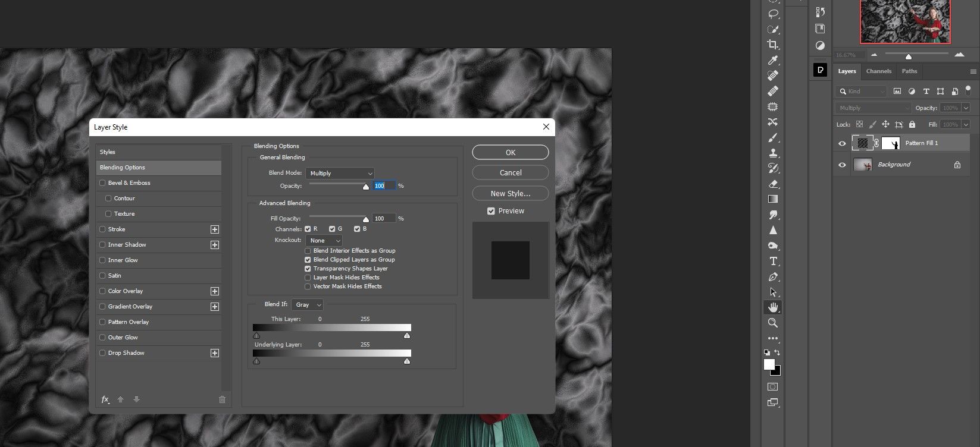Open the Edit Toolbar three-dots menu
980x447 pixels.
773,338
